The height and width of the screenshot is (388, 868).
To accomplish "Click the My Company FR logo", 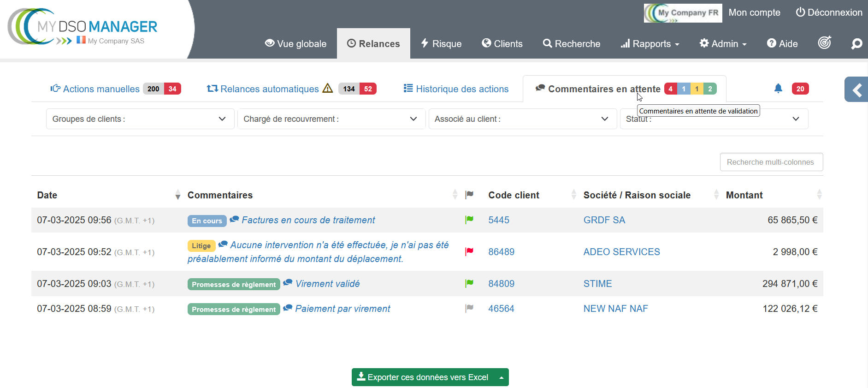I will pyautogui.click(x=683, y=13).
